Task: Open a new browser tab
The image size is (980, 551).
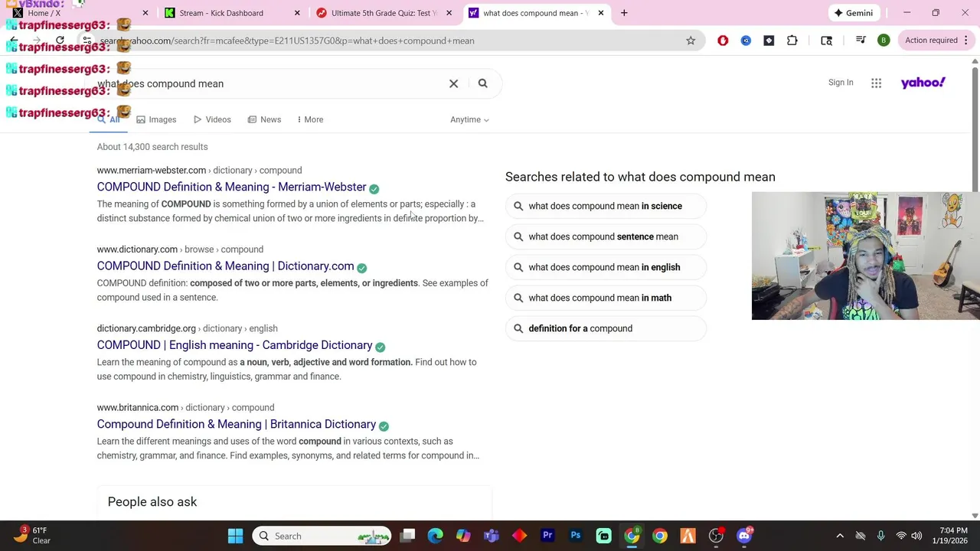Action: point(624,13)
